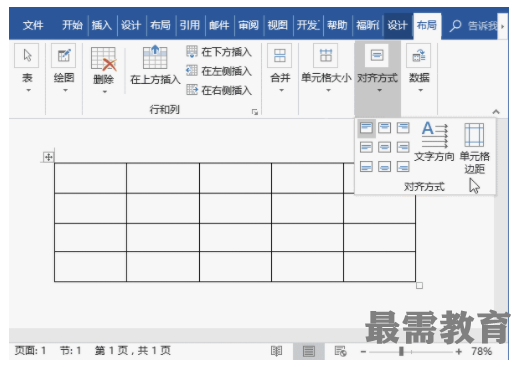Click the 告诉我 search box
This screenshot has height=367, width=517.
(x=473, y=25)
